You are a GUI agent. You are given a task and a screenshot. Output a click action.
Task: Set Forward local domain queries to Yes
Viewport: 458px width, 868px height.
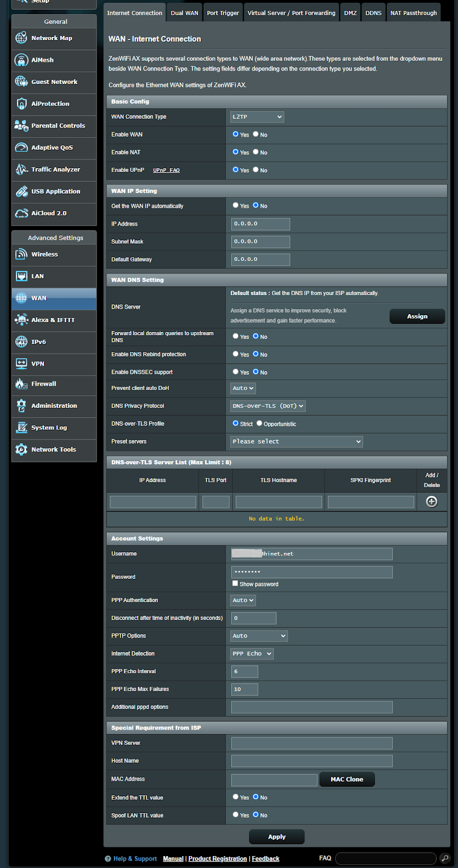236,336
